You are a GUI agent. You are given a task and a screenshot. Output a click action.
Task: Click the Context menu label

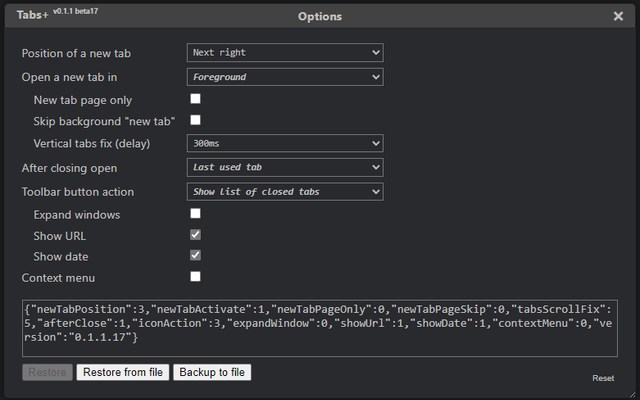[x=58, y=277]
